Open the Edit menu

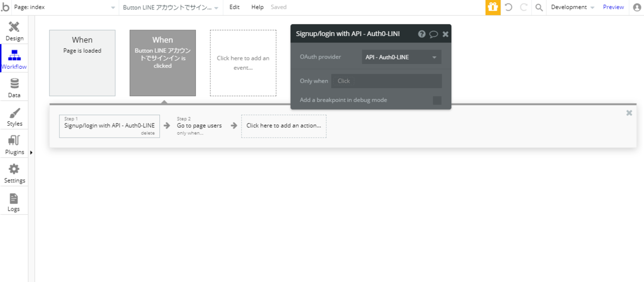pos(235,7)
